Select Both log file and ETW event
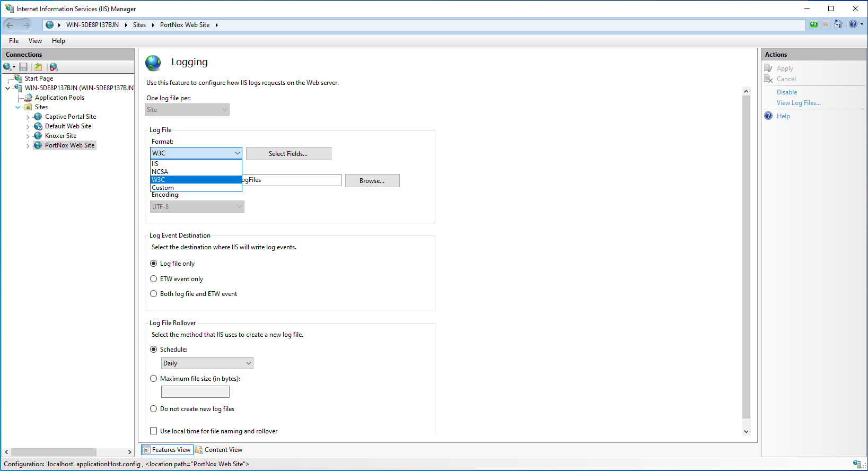This screenshot has height=471, width=868. (154, 294)
